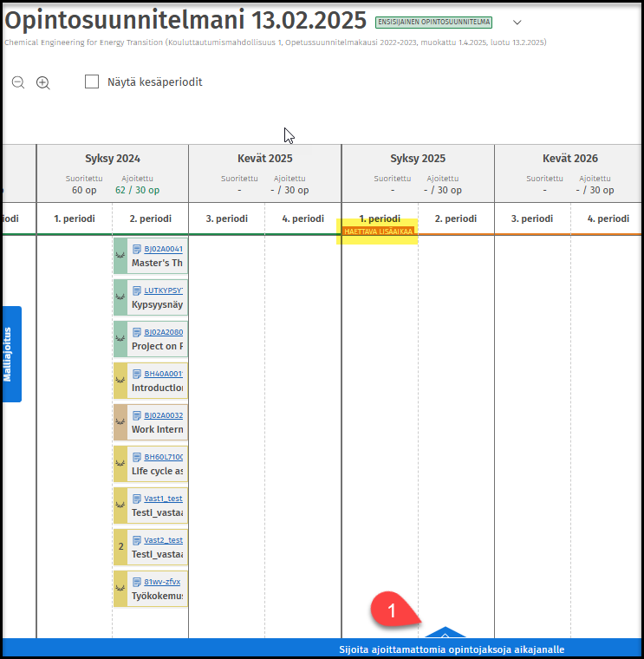Click the zoom in magnifier icon
Image resolution: width=644 pixels, height=659 pixels.
point(43,82)
